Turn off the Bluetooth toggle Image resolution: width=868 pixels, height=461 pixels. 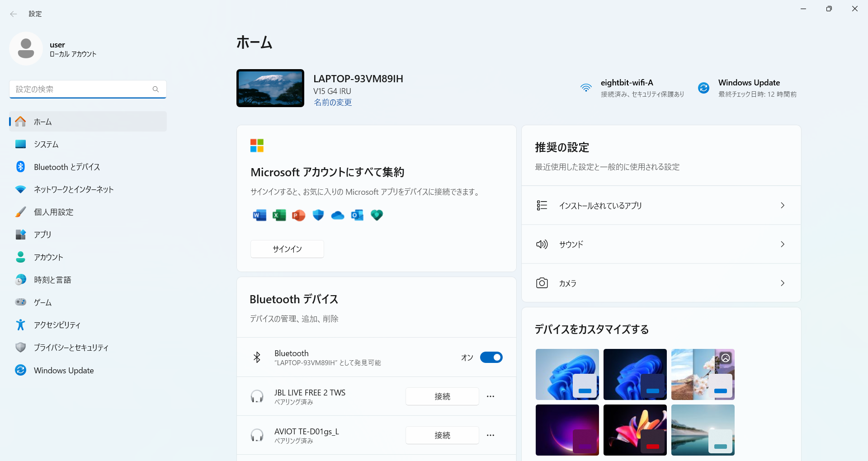[x=491, y=357]
